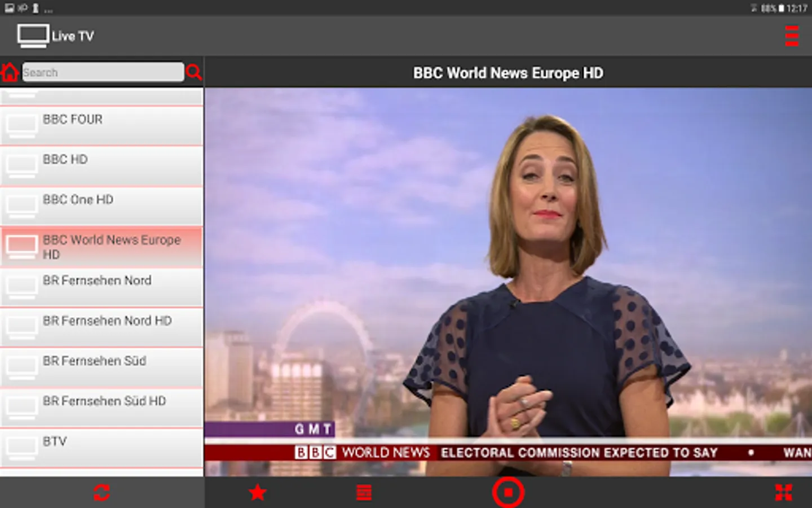Screen dimensions: 812x508
Task: Click the BBC HD TV icon
Action: [22, 167]
